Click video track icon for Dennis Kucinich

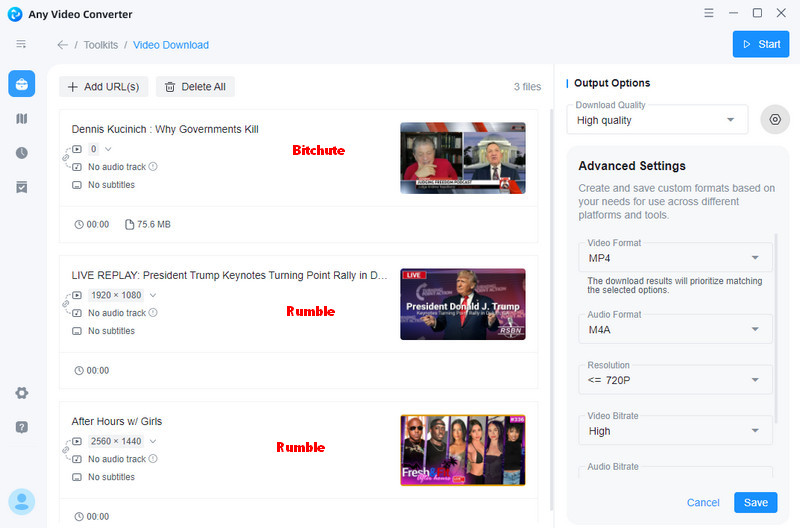click(x=77, y=149)
